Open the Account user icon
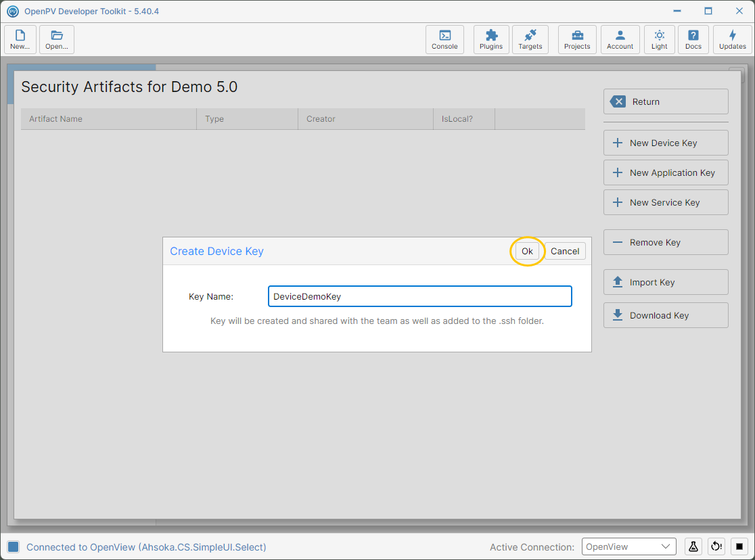This screenshot has height=560, width=755. 620,39
